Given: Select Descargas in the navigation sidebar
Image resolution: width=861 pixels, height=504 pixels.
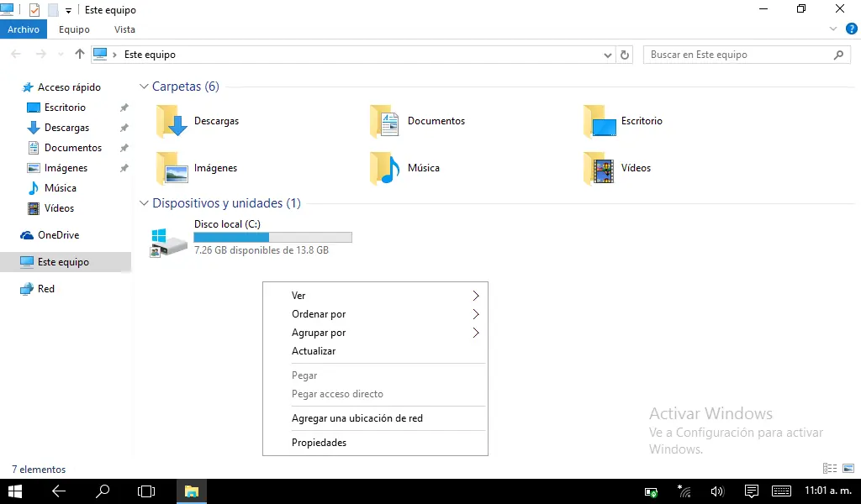Looking at the screenshot, I should pyautogui.click(x=66, y=128).
